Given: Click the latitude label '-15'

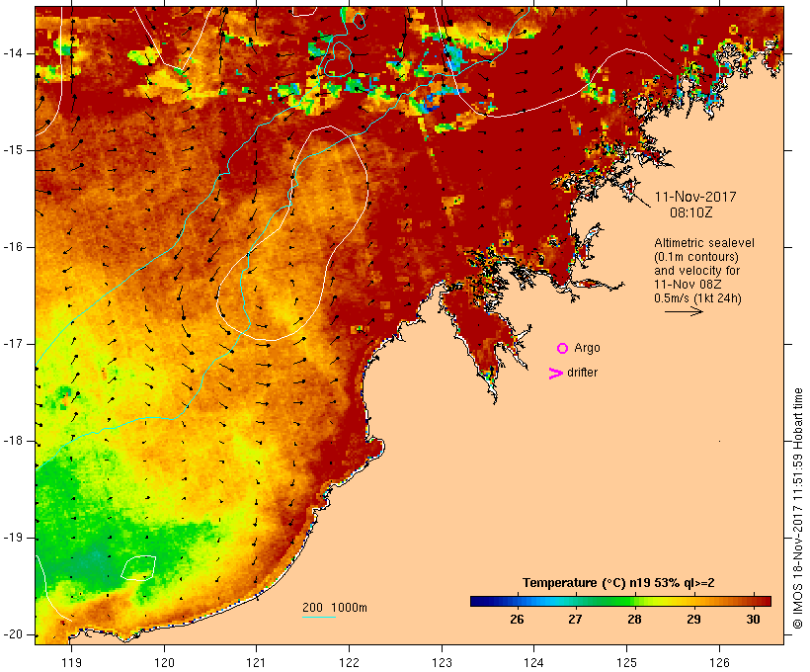Looking at the screenshot, I should (x=12, y=150).
